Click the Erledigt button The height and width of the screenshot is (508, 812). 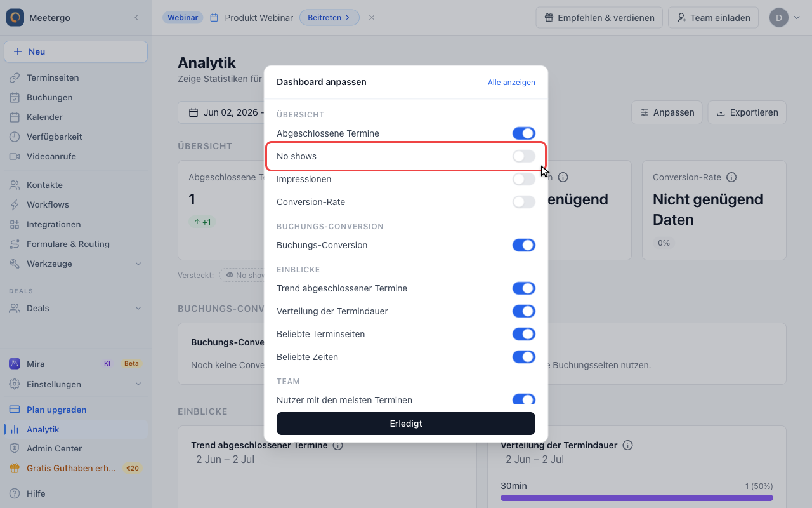406,424
